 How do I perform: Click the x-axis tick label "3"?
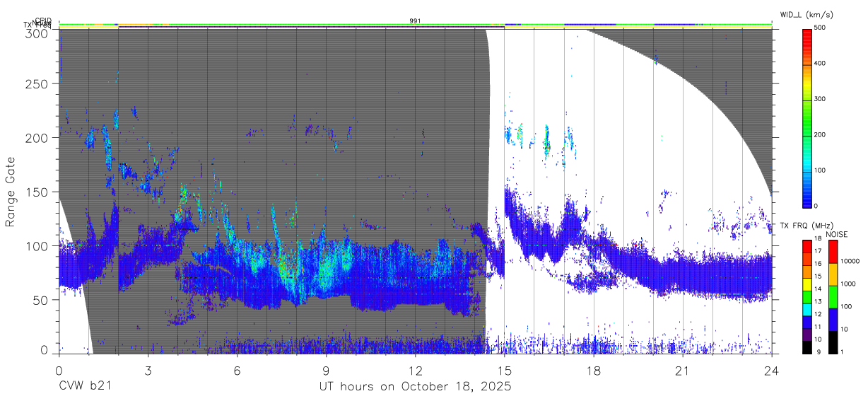coord(148,371)
